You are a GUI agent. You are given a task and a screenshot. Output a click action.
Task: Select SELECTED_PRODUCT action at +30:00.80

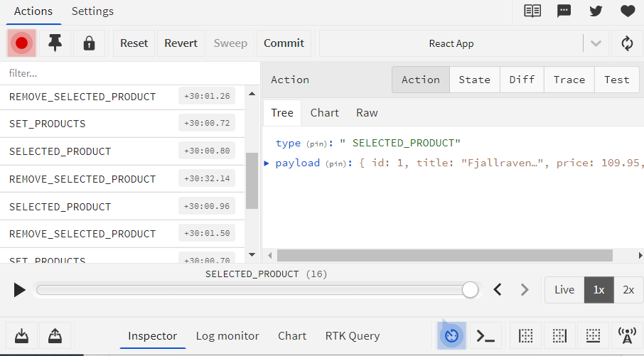122,151
